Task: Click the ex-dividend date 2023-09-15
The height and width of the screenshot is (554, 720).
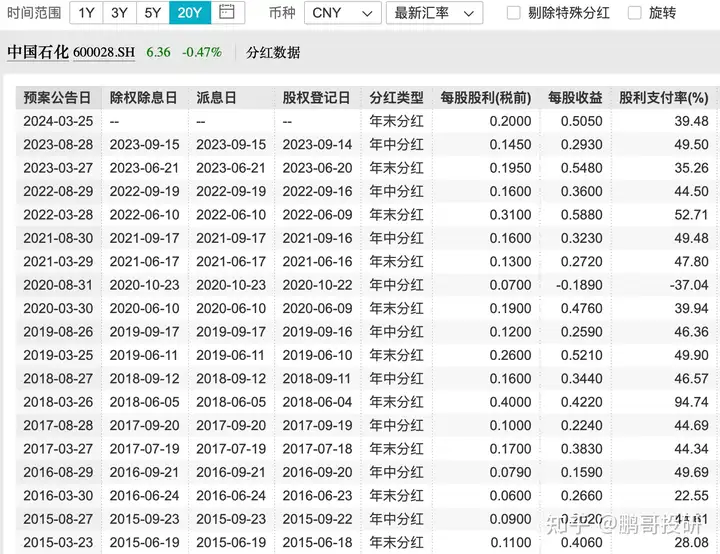Action: coord(145,145)
